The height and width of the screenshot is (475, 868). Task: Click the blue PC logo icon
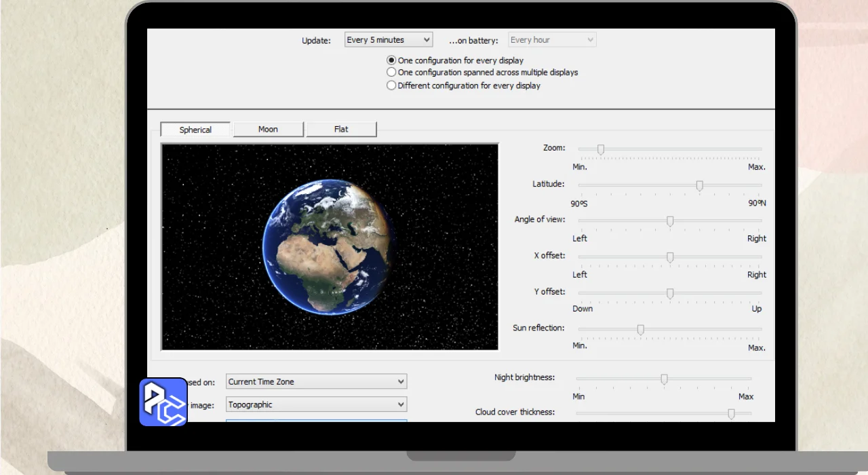click(x=163, y=402)
